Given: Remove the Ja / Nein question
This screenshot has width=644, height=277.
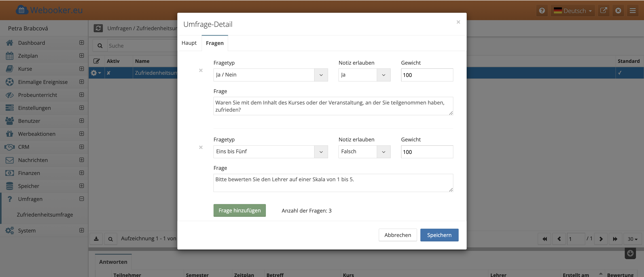Looking at the screenshot, I should [201, 70].
